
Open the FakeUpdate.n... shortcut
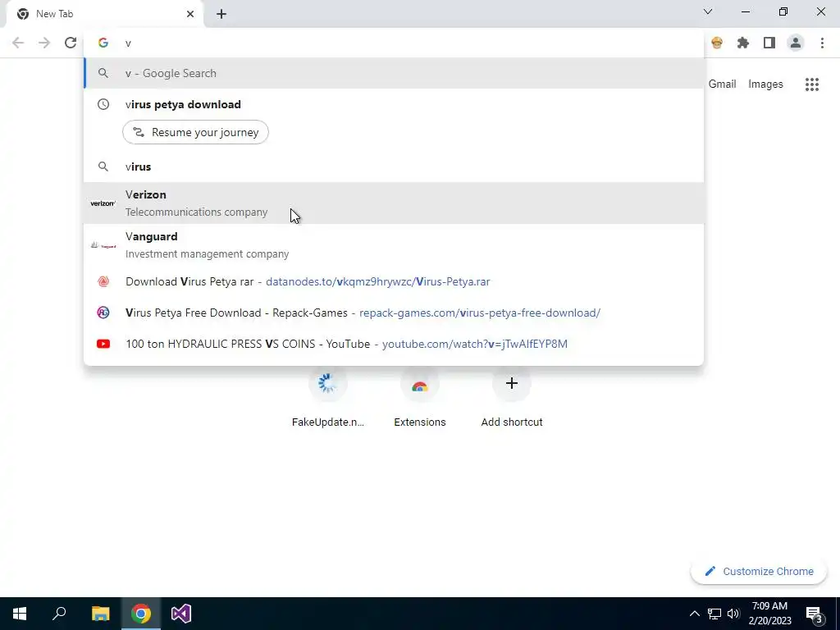tap(328, 399)
